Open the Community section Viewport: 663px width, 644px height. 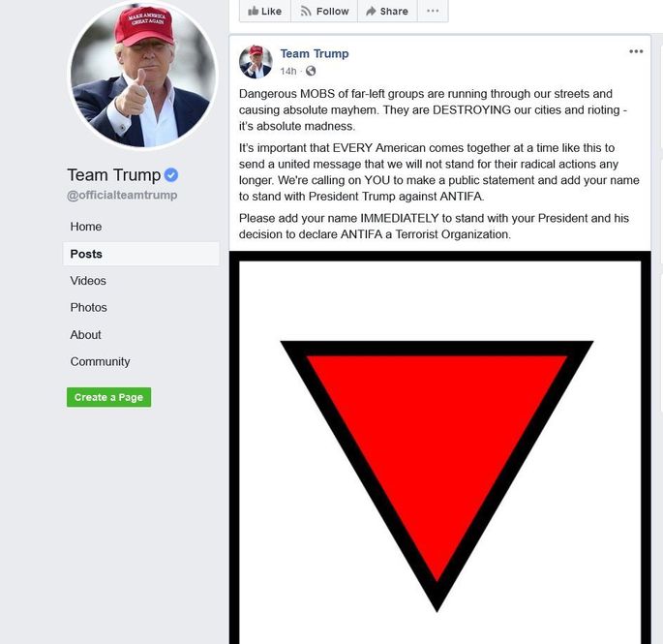[100, 361]
